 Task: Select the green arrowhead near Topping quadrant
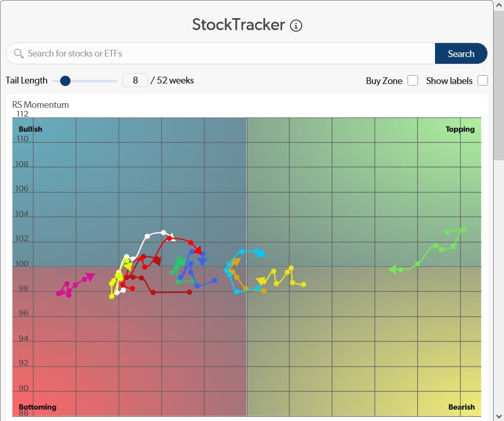(393, 270)
